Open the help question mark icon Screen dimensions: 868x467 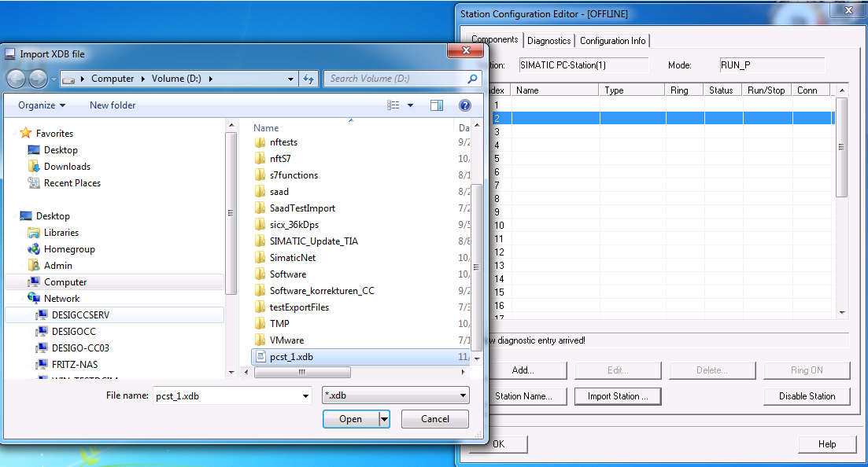click(x=465, y=105)
